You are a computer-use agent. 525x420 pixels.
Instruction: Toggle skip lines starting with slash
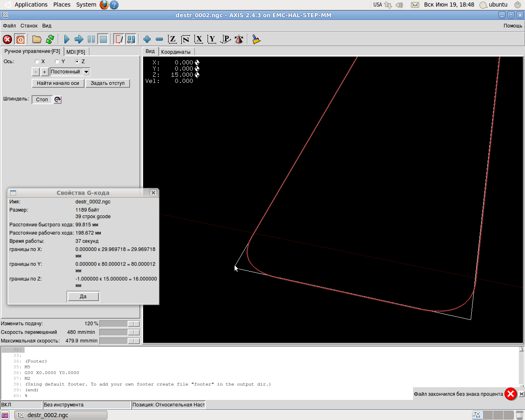(119, 39)
